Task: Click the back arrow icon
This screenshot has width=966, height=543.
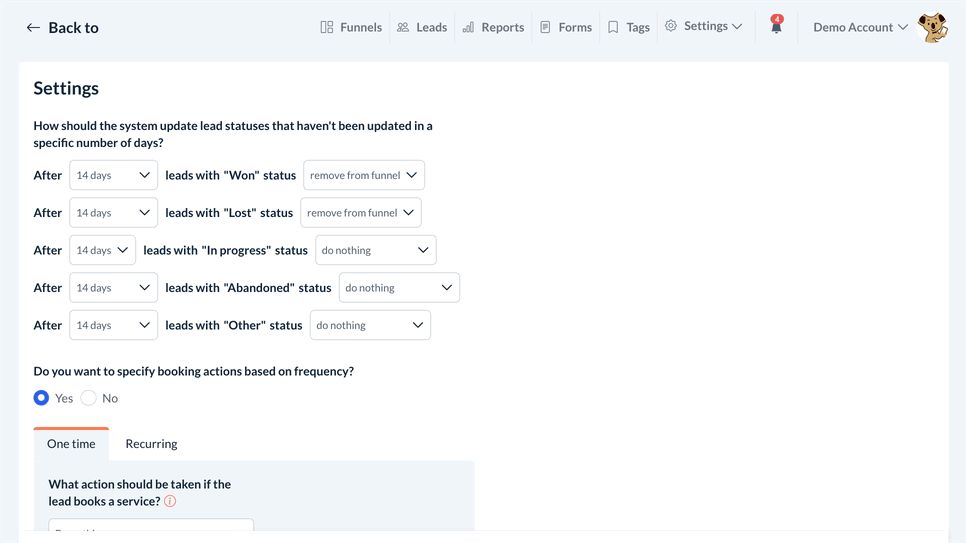Action: point(33,28)
